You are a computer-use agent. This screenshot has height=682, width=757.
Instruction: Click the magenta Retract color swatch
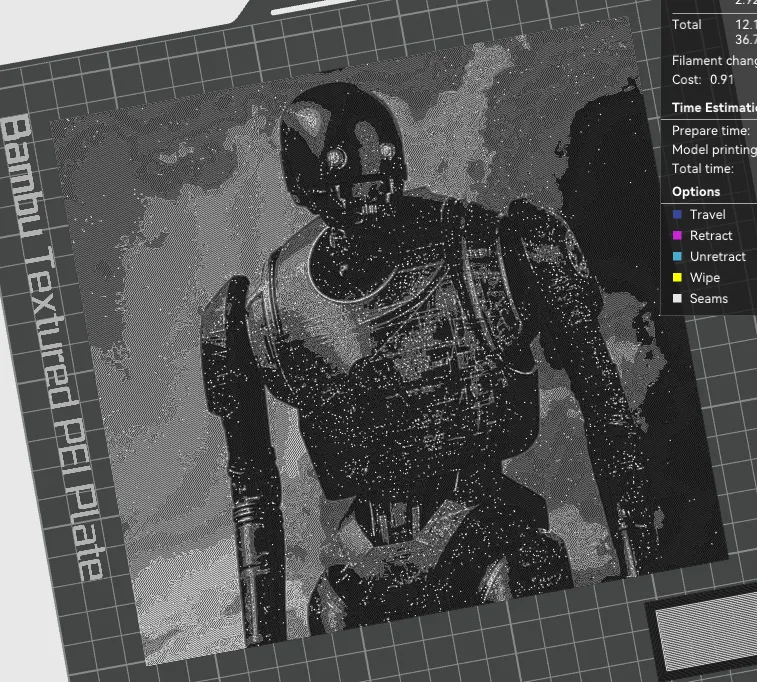click(677, 236)
